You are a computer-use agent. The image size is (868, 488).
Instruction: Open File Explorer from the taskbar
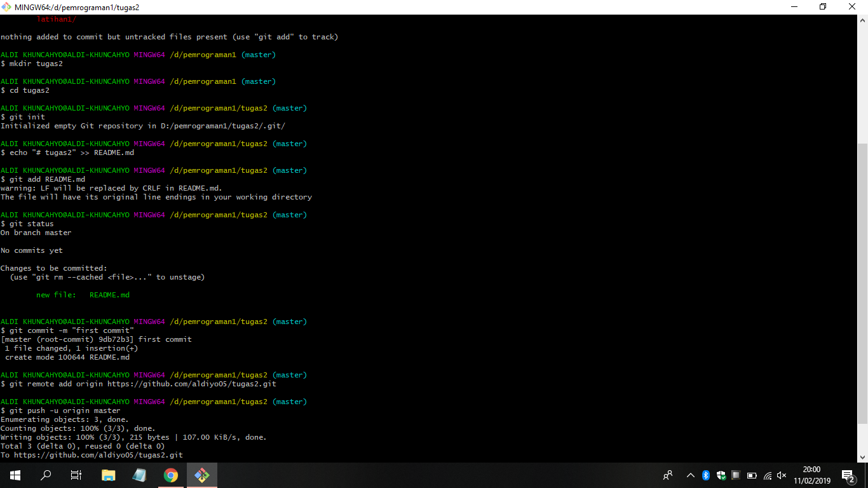coord(108,475)
